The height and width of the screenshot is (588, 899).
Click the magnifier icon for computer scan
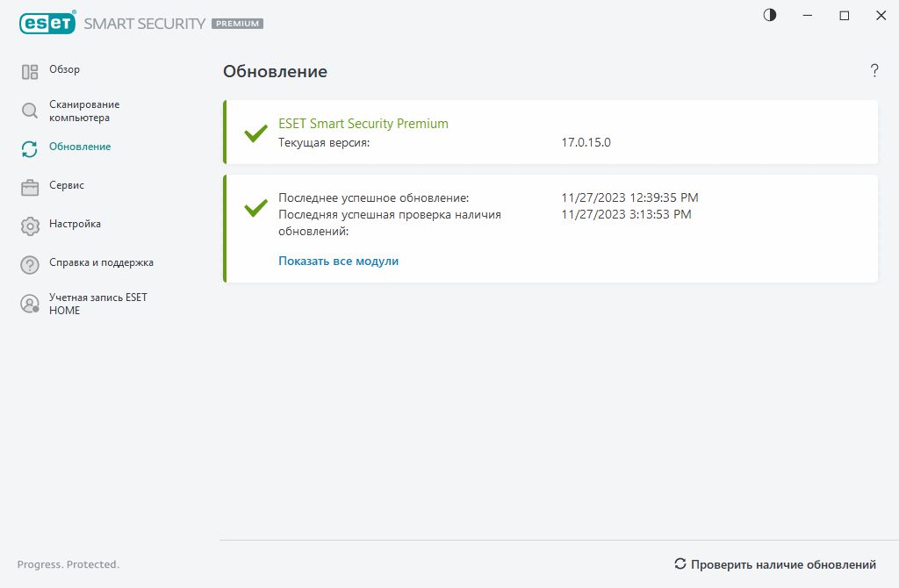tap(30, 111)
